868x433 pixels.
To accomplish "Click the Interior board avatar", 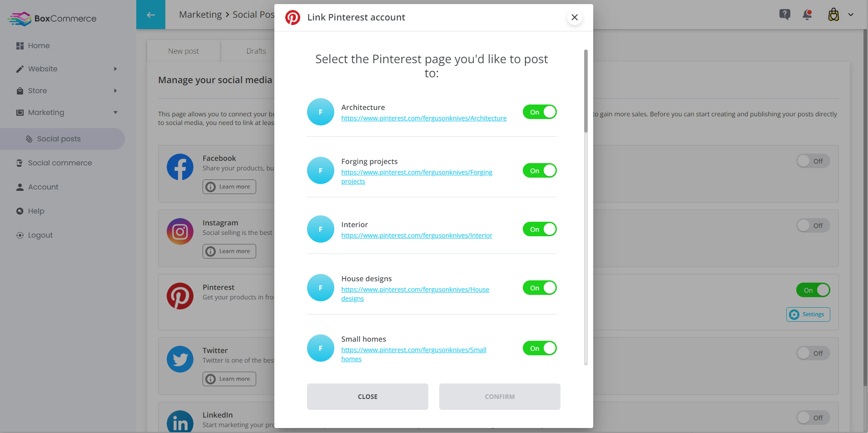I will (321, 229).
